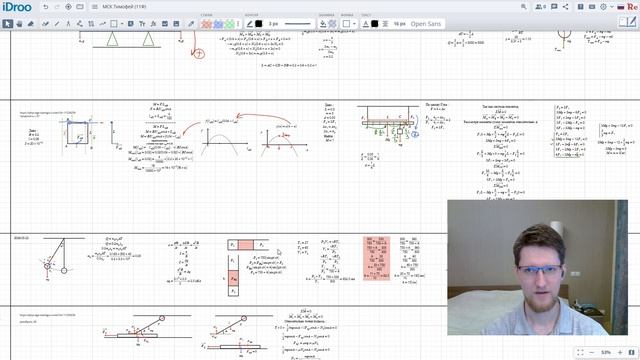The width and height of the screenshot is (640, 360).
Task: Share the board link
Action: point(565,7)
